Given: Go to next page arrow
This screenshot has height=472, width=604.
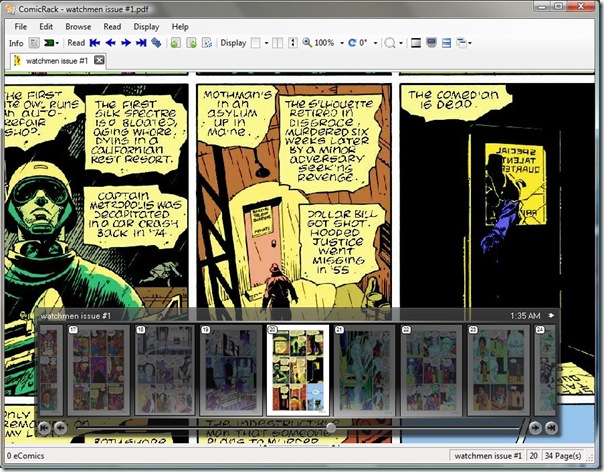Looking at the screenshot, I should point(126,43).
